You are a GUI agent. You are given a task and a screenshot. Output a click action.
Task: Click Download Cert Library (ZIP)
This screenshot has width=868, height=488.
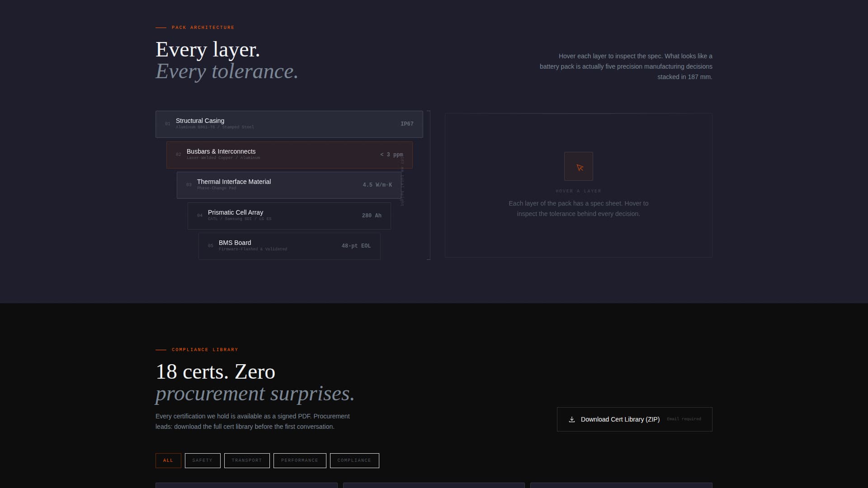point(620,419)
